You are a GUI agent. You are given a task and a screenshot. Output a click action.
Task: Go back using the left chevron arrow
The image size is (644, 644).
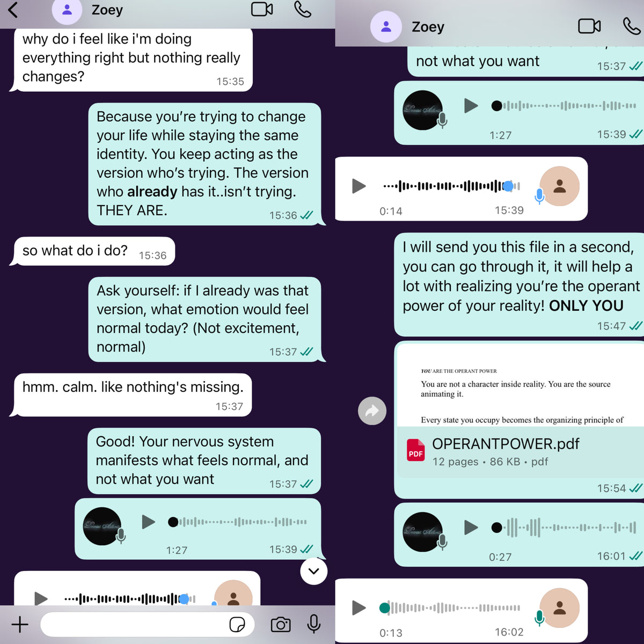point(13,9)
